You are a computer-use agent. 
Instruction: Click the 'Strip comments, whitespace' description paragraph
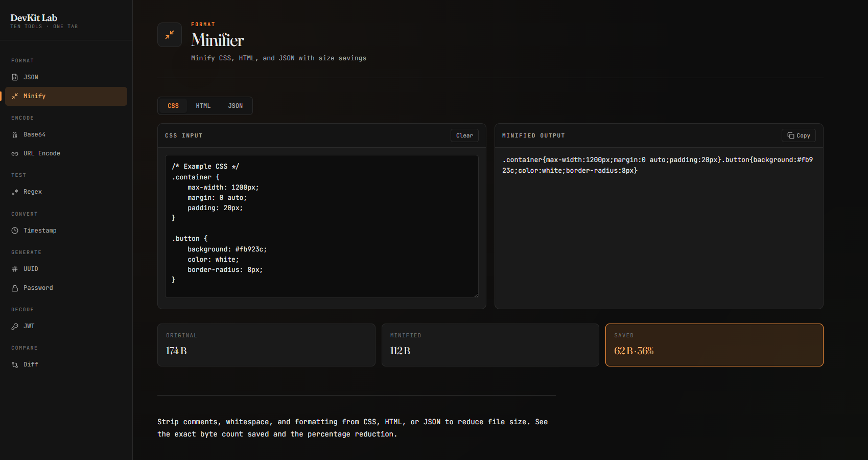point(353,428)
